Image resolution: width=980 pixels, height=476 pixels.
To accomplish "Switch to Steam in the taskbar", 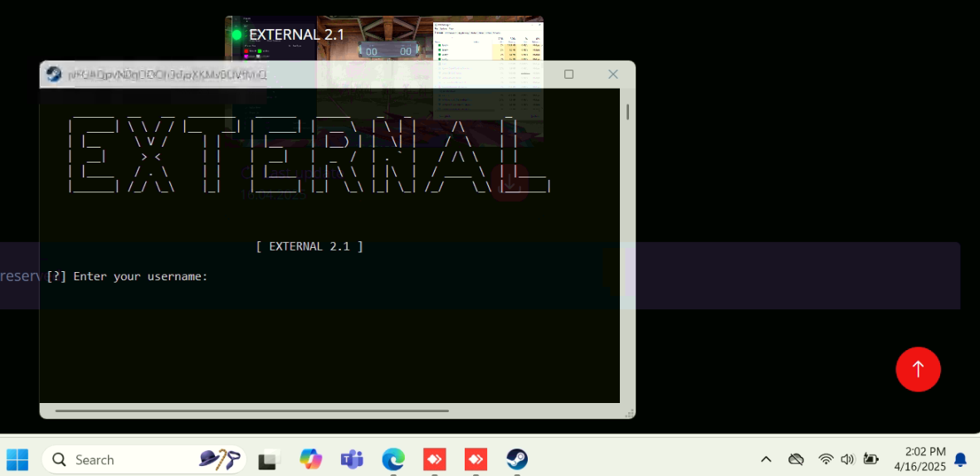I will [x=517, y=459].
